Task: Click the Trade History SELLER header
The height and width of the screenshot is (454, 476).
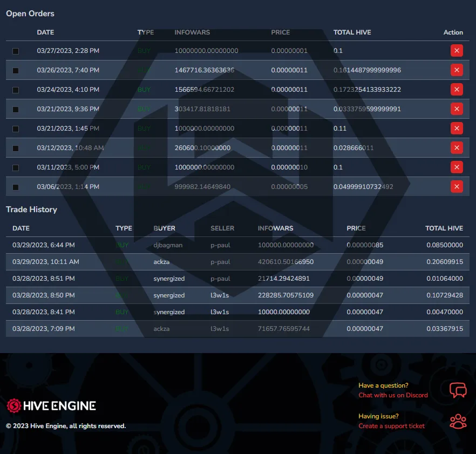Action: [x=222, y=228]
